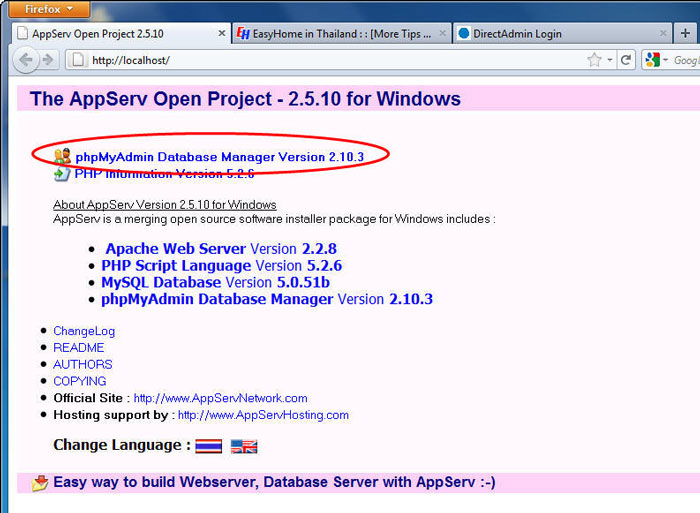Open phpMyAdmin Database Manager Version 2.10.3 link
The height and width of the screenshot is (513, 700).
(x=220, y=157)
